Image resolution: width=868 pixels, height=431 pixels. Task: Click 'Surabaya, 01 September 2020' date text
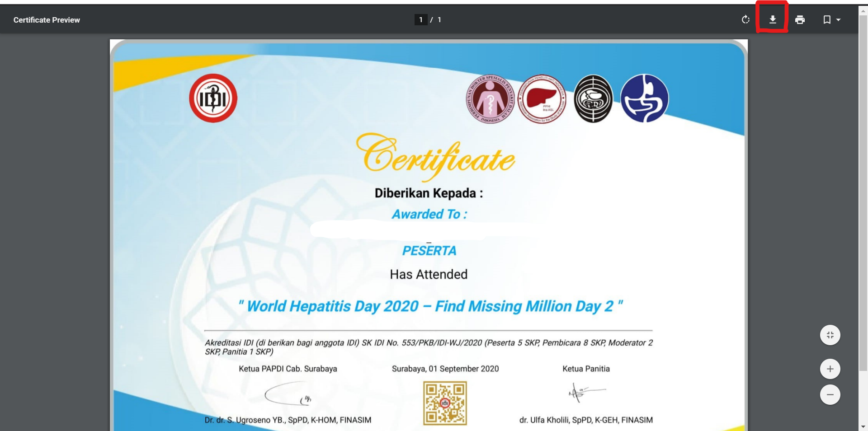[445, 369]
